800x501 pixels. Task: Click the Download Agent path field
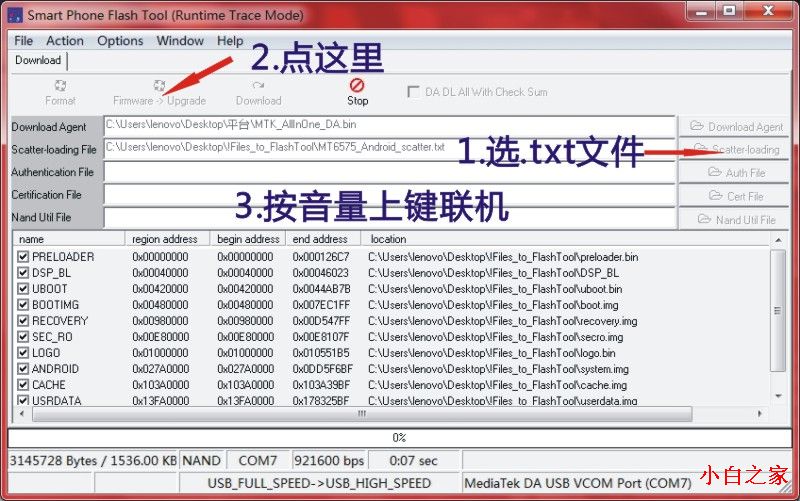click(x=389, y=126)
